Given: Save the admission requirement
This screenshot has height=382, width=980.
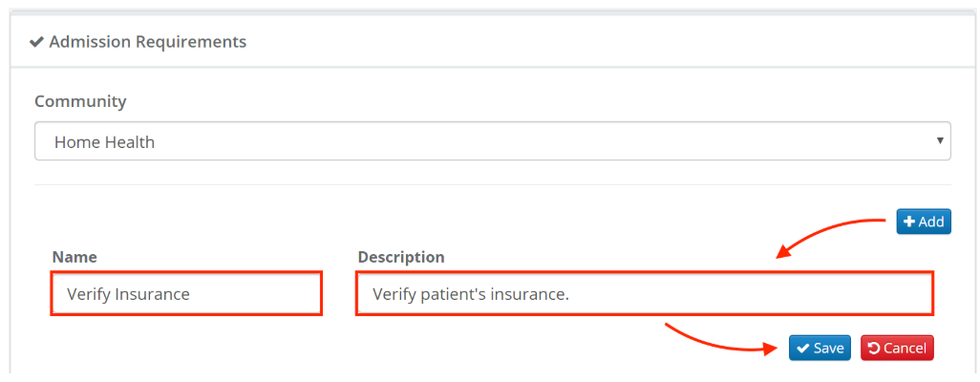Looking at the screenshot, I should coord(820,348).
